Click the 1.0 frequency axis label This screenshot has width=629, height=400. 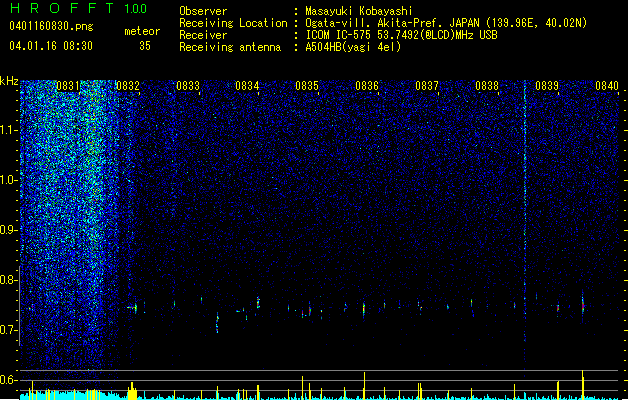coord(8,180)
